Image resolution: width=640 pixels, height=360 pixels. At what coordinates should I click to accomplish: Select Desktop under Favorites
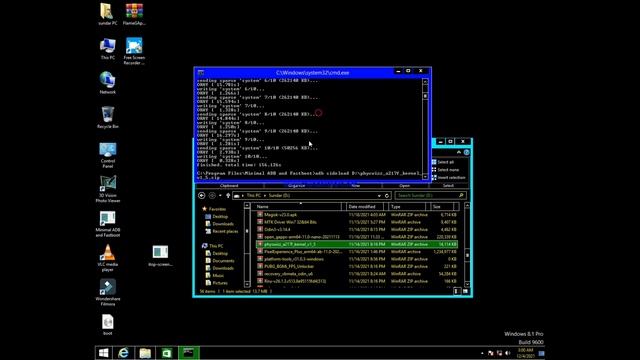click(216, 216)
